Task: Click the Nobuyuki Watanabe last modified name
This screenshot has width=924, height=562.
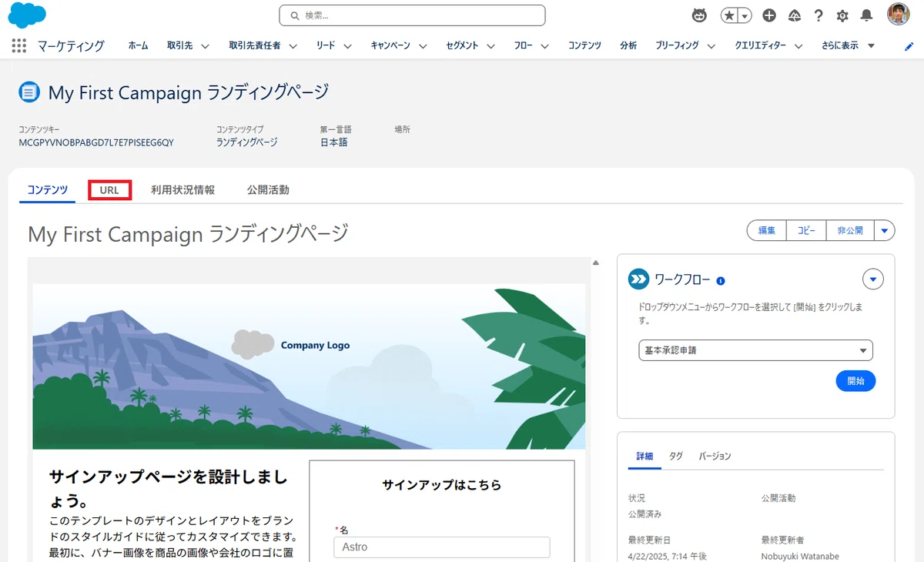Action: coord(800,557)
